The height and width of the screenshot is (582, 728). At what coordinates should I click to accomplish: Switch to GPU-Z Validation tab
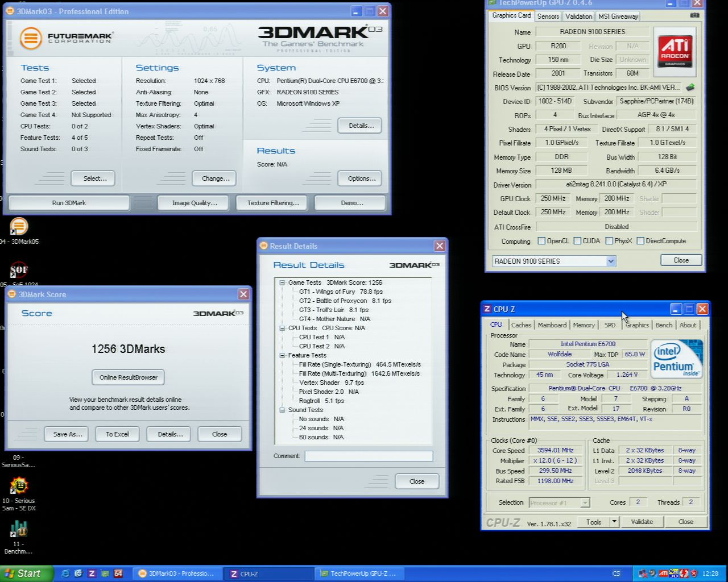coord(578,16)
